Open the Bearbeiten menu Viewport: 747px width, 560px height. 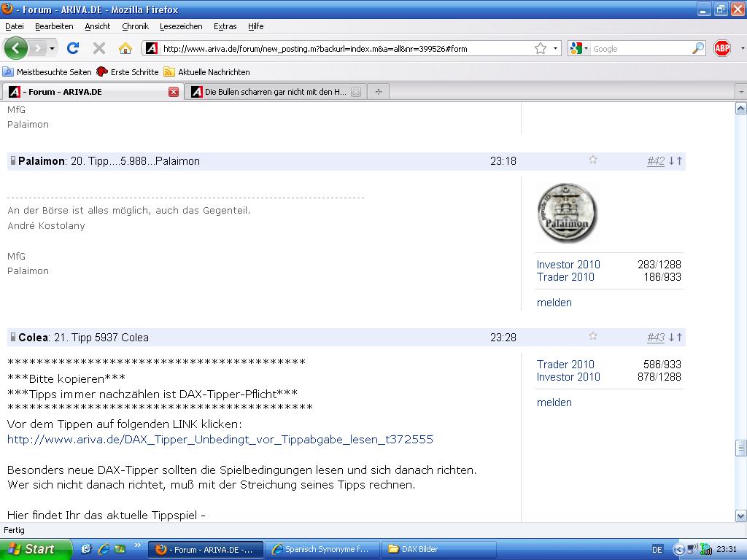click(54, 26)
